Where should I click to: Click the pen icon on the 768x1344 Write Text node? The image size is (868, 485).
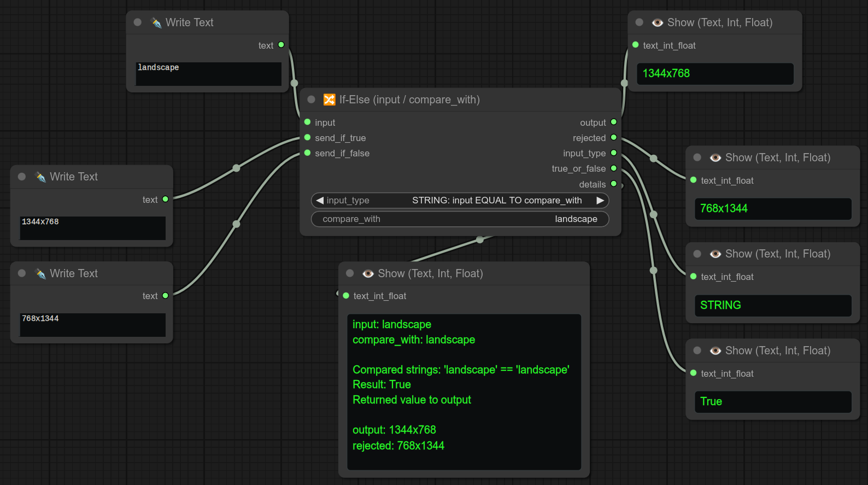[x=40, y=273]
